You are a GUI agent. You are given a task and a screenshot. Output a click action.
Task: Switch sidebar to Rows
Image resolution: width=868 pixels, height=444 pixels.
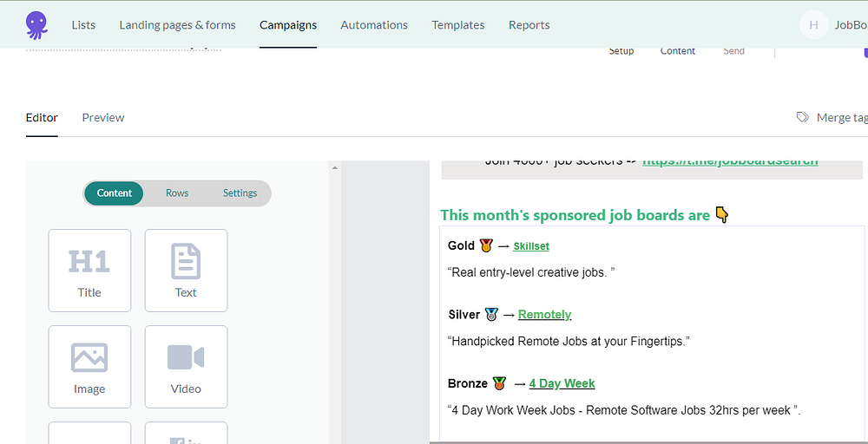177,193
